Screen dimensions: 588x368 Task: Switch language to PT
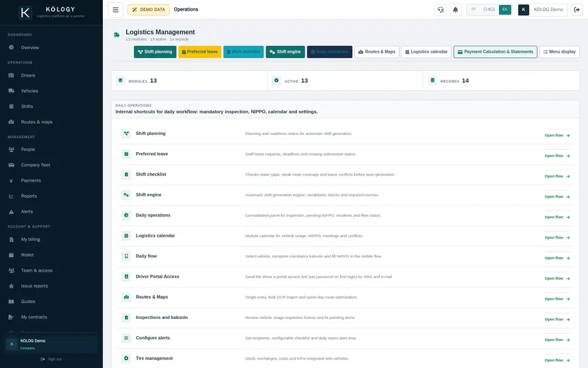tap(473, 10)
